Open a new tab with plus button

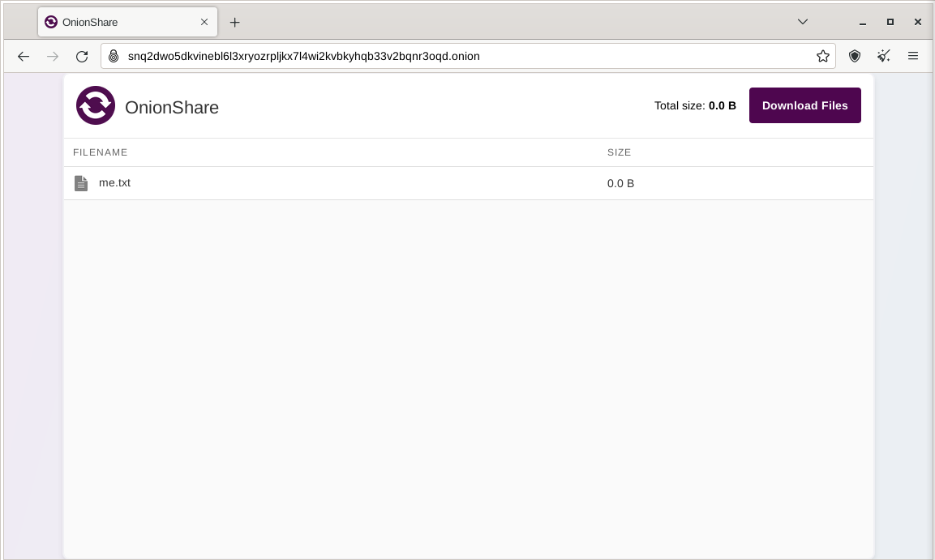pyautogui.click(x=234, y=22)
